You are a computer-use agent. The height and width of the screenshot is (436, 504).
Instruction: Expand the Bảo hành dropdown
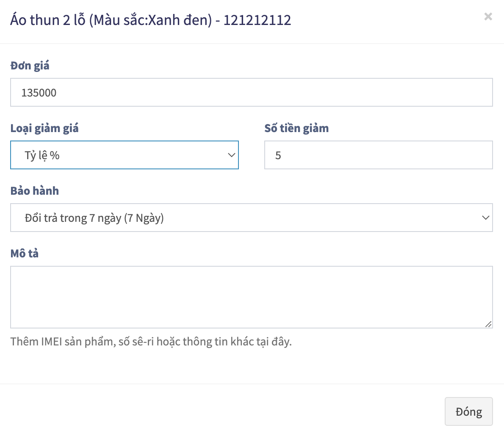251,218
